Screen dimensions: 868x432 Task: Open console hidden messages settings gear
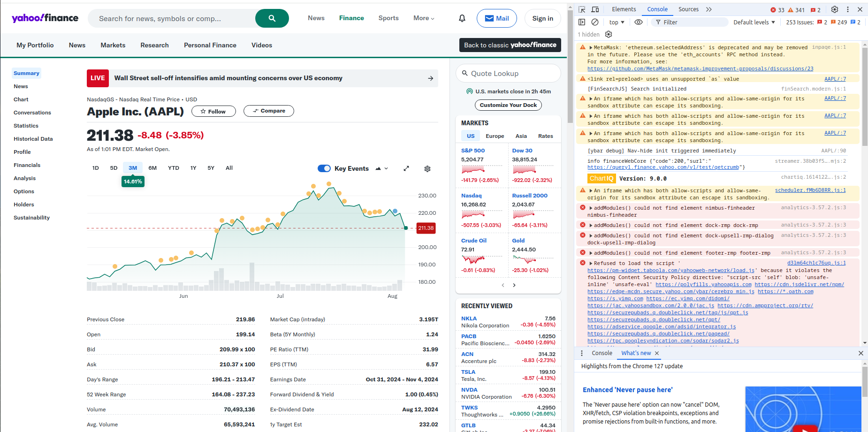(609, 34)
